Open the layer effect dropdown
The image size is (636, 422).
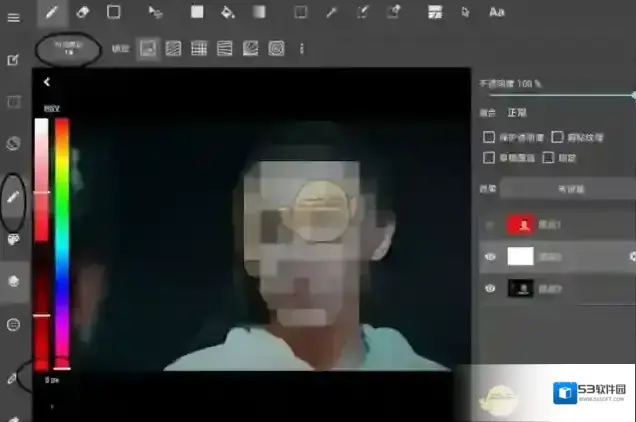coord(570,188)
